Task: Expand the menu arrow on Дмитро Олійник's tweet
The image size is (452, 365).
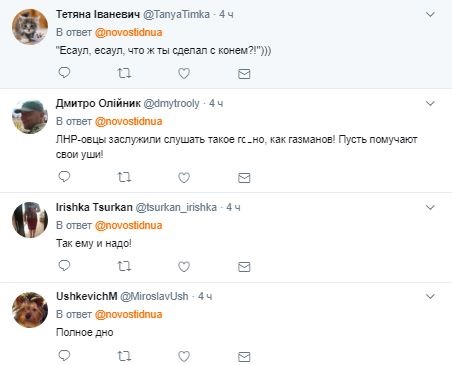Action: (x=430, y=104)
